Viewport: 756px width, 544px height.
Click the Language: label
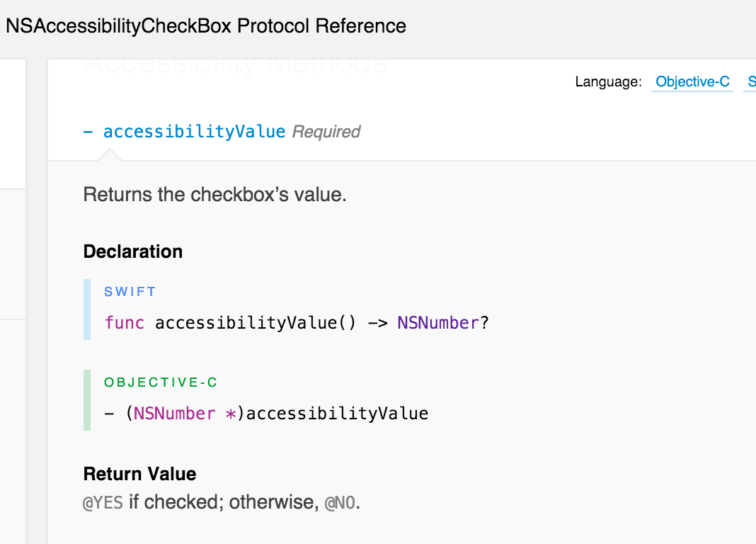pyautogui.click(x=608, y=82)
